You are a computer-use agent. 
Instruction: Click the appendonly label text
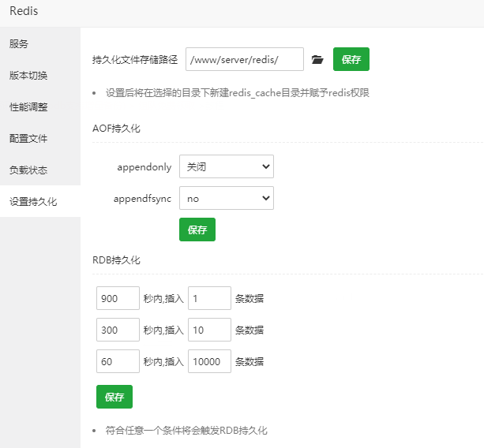[144, 167]
